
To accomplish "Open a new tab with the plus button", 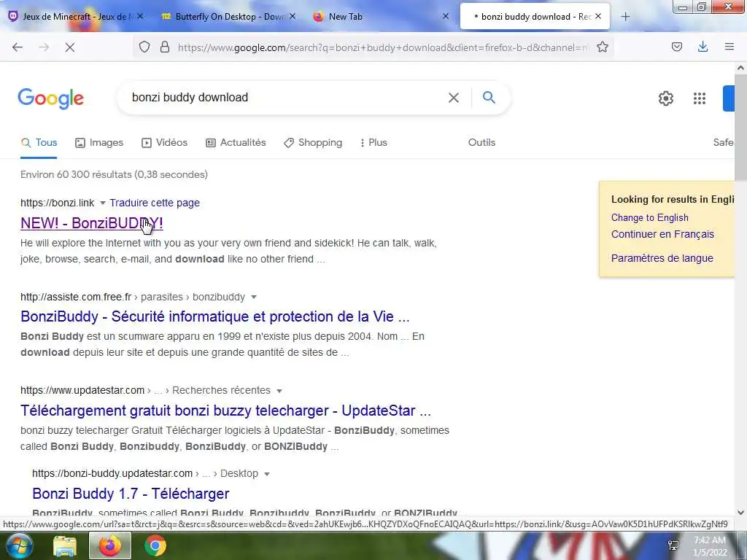I will point(625,17).
